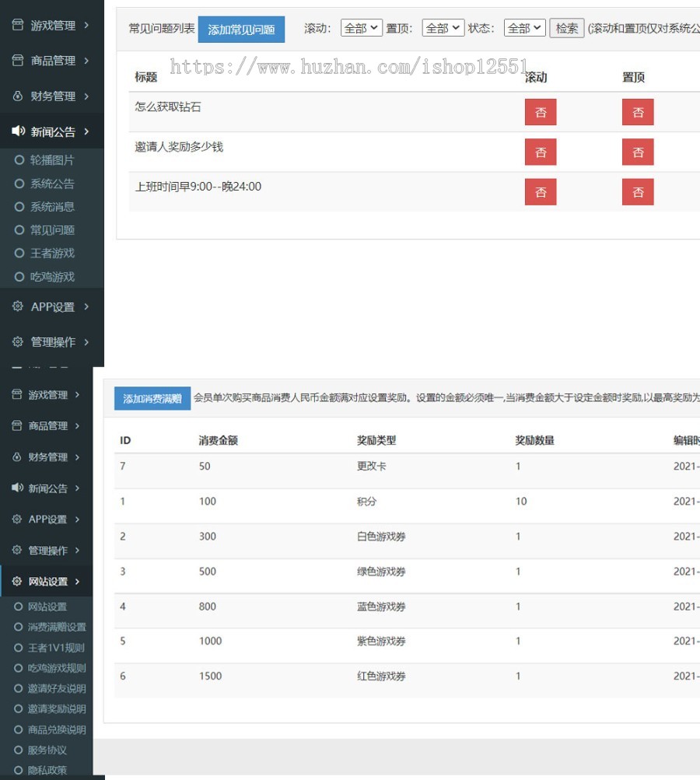Click the 财务管理 money-bag icon in the lower sidebar
The width and height of the screenshot is (700, 780).
click(x=17, y=456)
